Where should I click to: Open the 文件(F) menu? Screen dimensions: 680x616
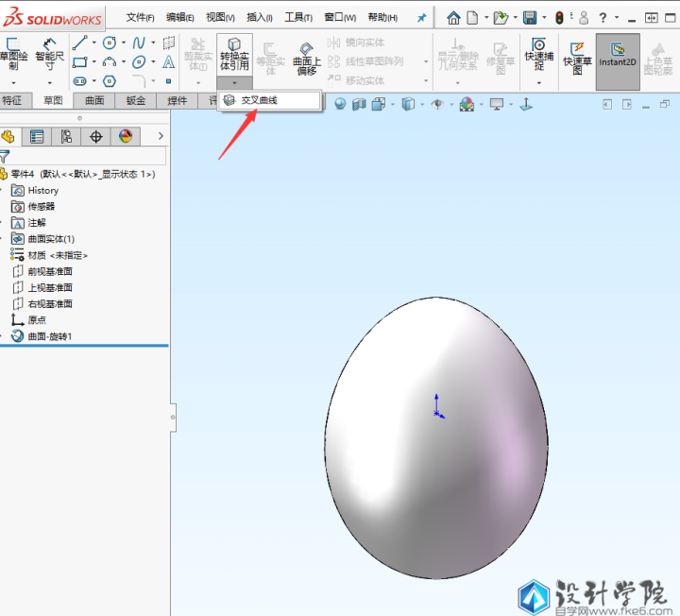click(x=140, y=17)
